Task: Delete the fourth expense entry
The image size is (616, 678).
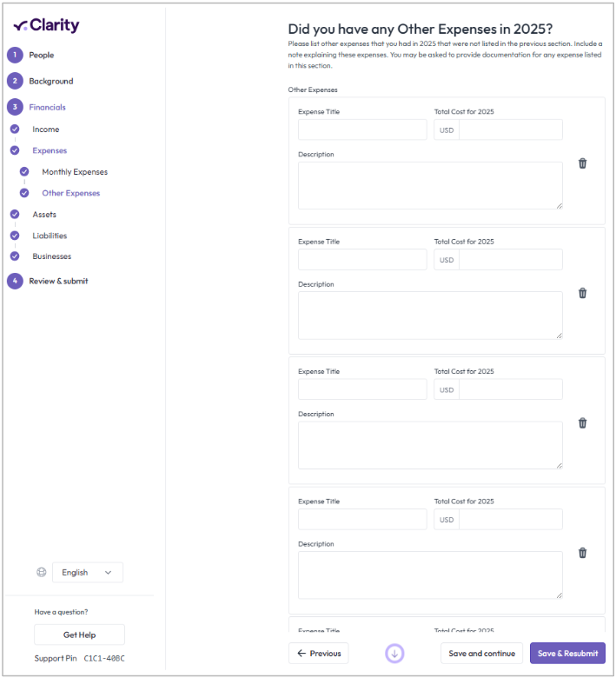Action: (x=582, y=553)
